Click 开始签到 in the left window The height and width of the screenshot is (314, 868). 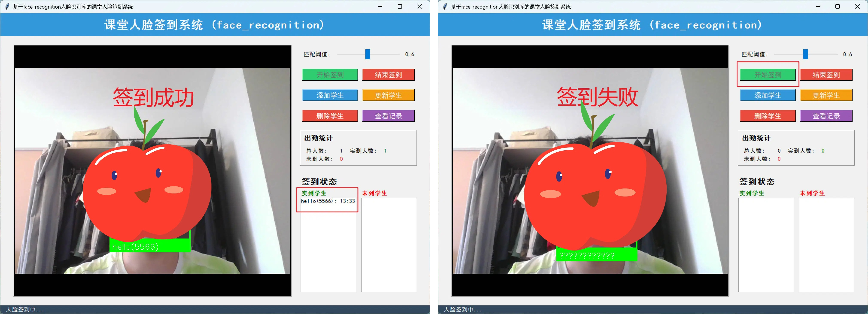[330, 75]
